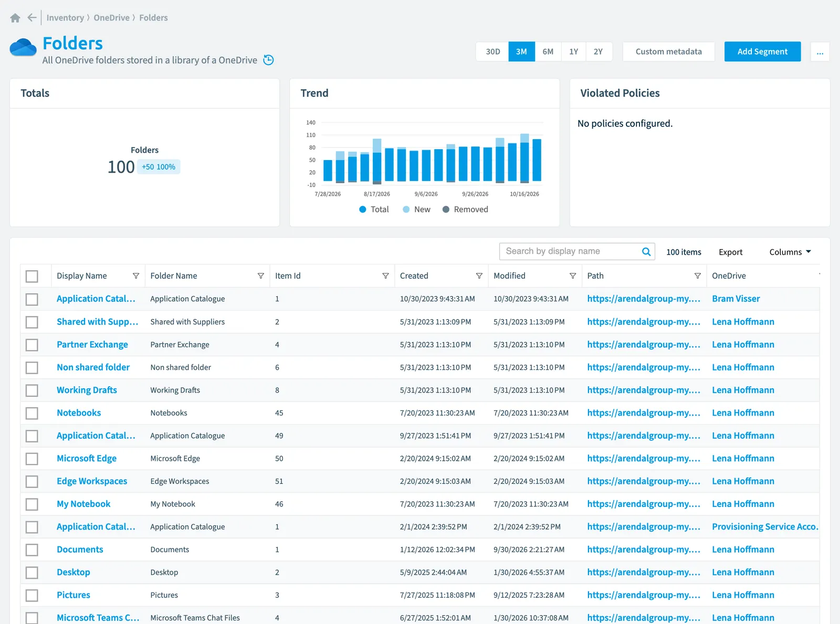Open the Pictures folder link
840x624 pixels.
pyautogui.click(x=73, y=595)
